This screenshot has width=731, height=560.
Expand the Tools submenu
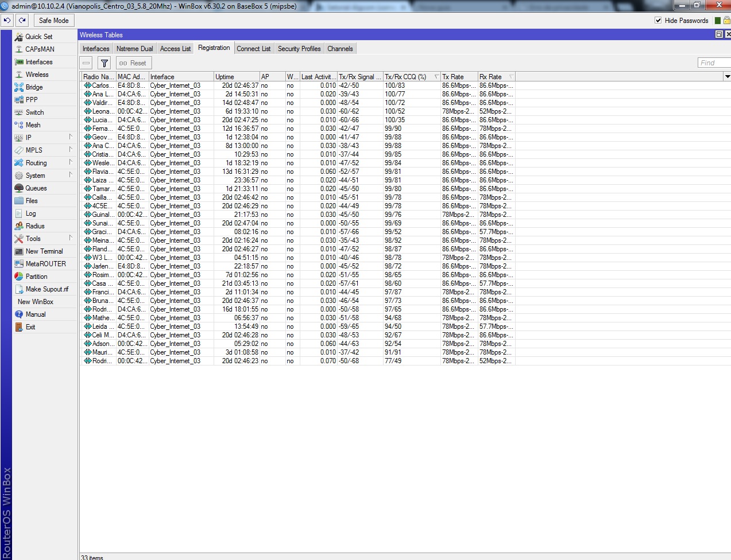click(45, 239)
